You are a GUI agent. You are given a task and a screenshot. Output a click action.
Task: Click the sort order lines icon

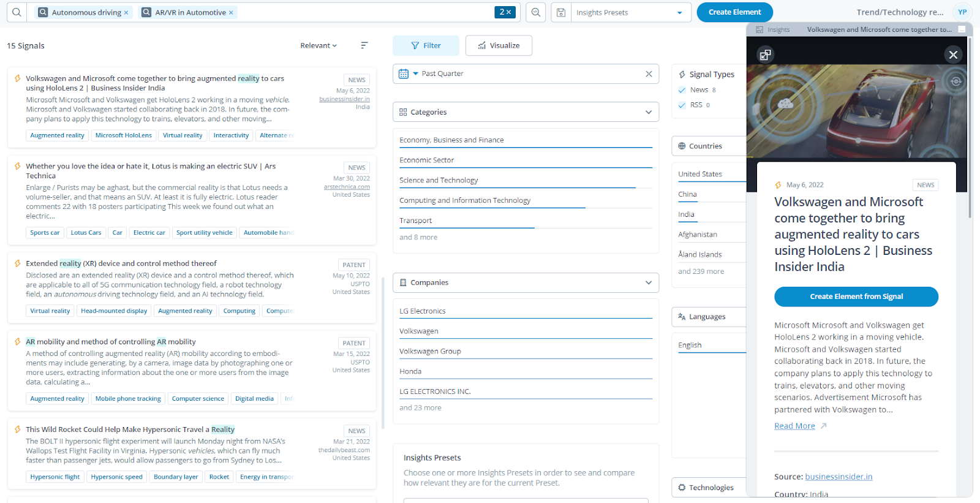point(364,45)
